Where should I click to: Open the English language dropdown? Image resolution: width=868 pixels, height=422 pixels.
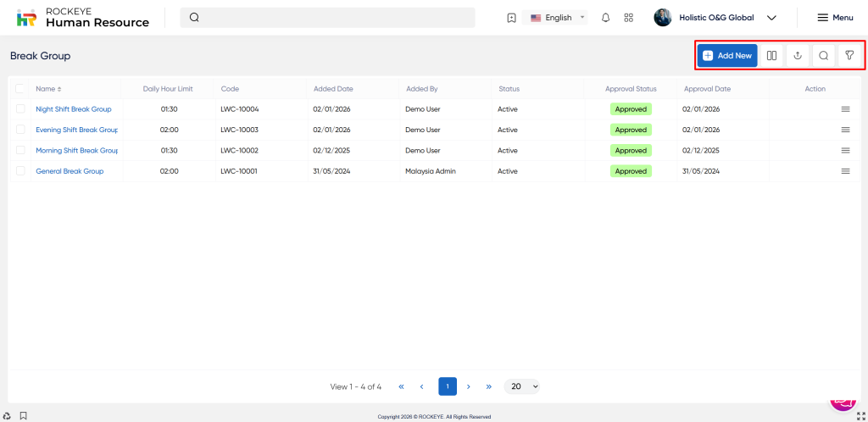(x=557, y=18)
